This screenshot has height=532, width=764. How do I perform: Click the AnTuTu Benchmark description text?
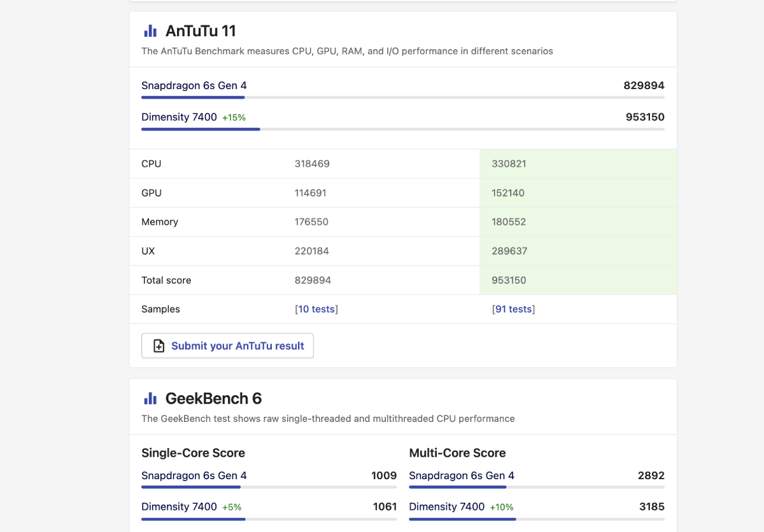[x=347, y=51]
